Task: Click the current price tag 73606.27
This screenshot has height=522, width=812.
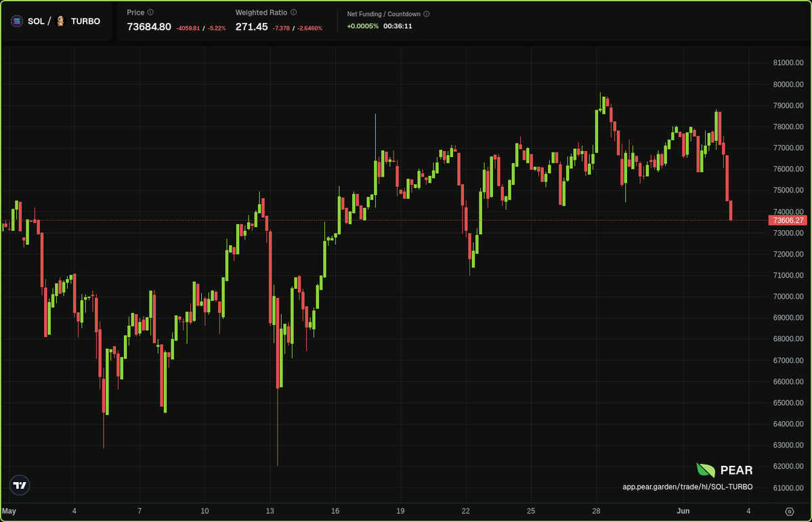Action: [788, 221]
